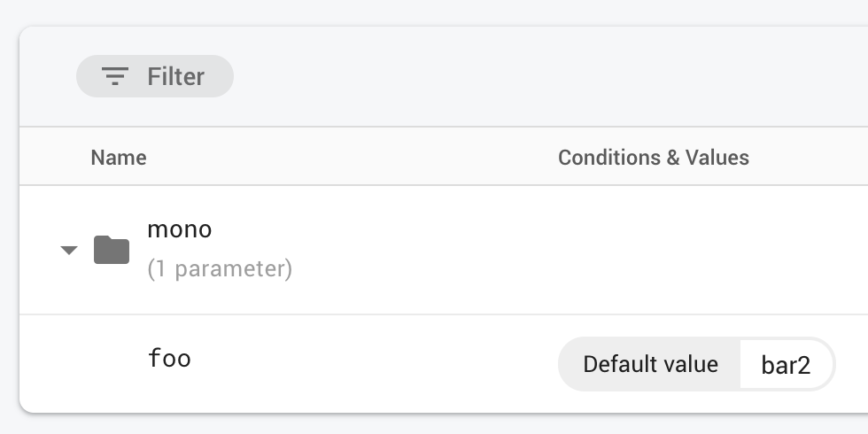The height and width of the screenshot is (434, 868).
Task: Click the Name column header
Action: tap(119, 158)
